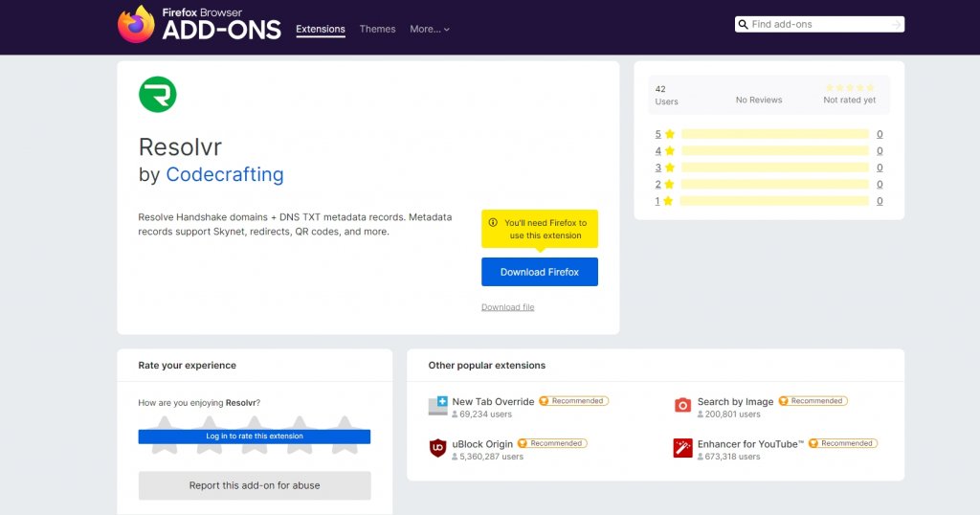Click the 1-star review count

880,201
